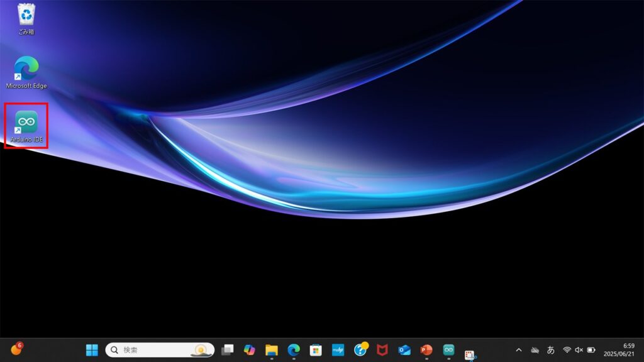Open the myHP app on taskbar
The width and height of the screenshot is (644, 362).
[338, 349]
